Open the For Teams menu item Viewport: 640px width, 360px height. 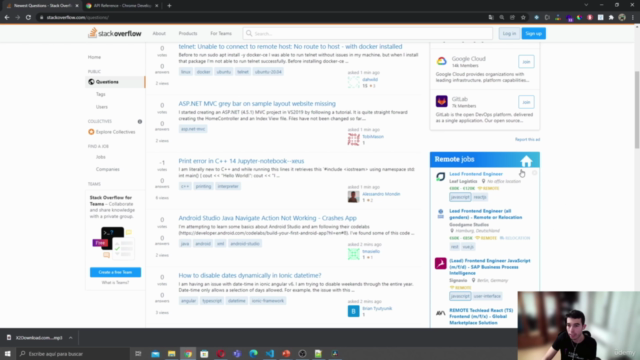221,33
